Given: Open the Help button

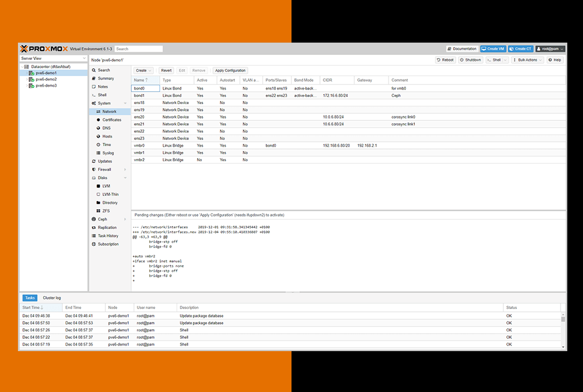Looking at the screenshot, I should tap(555, 60).
